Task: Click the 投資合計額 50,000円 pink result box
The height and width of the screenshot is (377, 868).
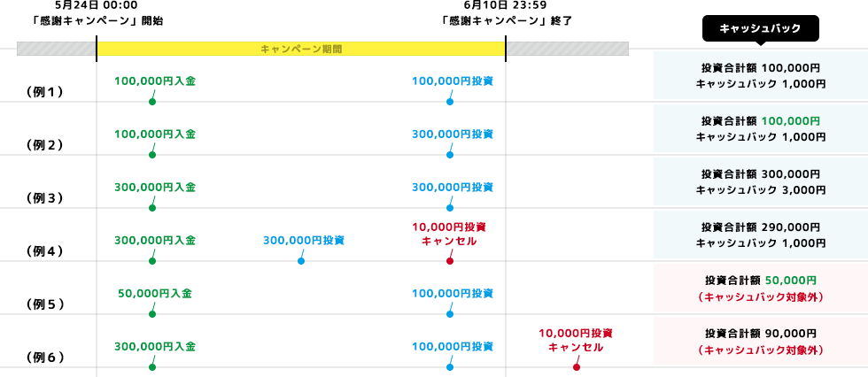Action: click(x=760, y=289)
